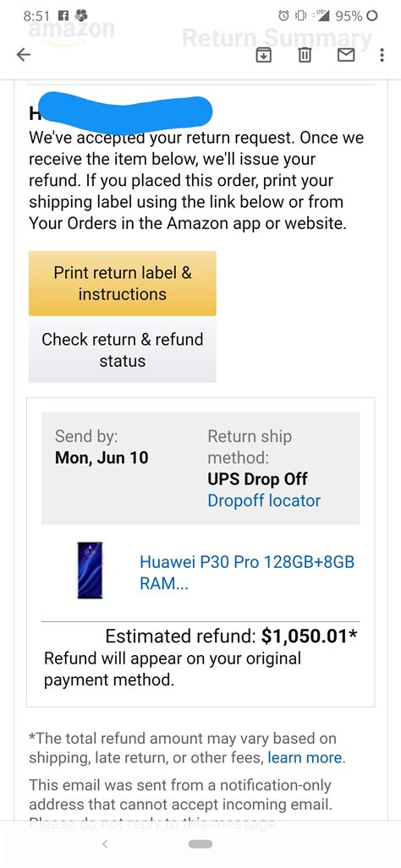Mark email as unread via envelope icon
The image size is (401, 868).
click(x=346, y=54)
